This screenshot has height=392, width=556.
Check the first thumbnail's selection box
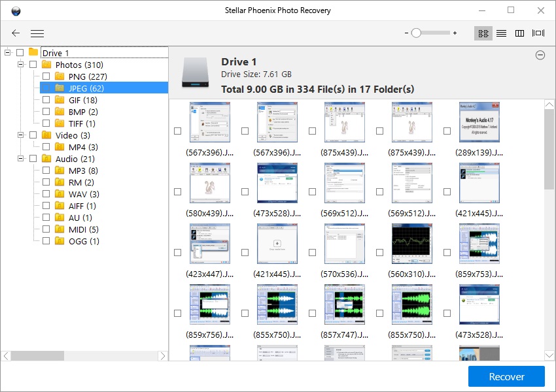click(x=177, y=130)
